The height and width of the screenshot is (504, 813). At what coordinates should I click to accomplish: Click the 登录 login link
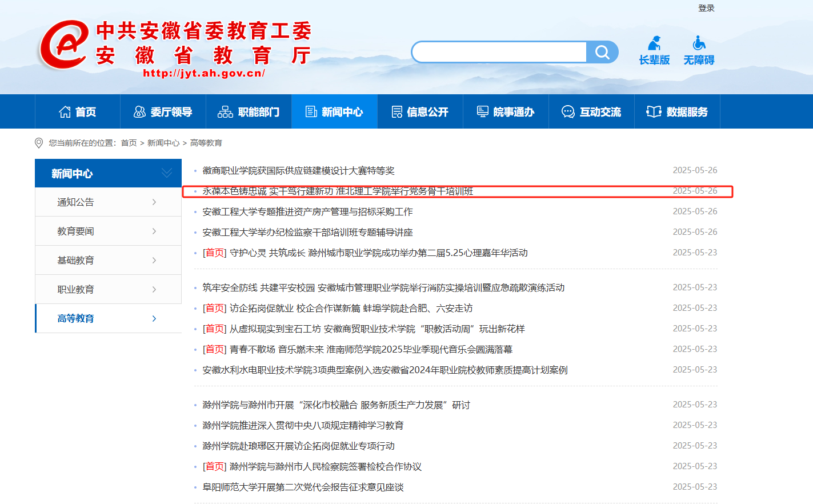[706, 8]
